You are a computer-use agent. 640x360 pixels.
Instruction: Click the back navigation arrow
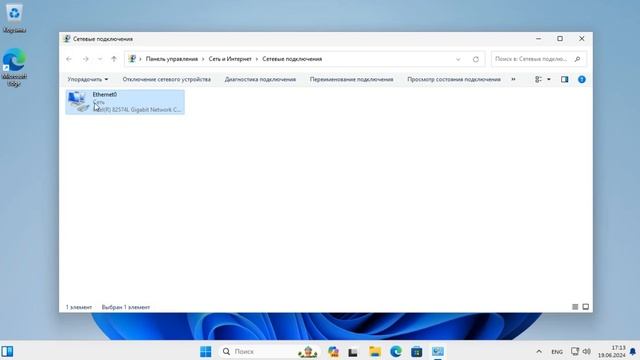(x=69, y=59)
